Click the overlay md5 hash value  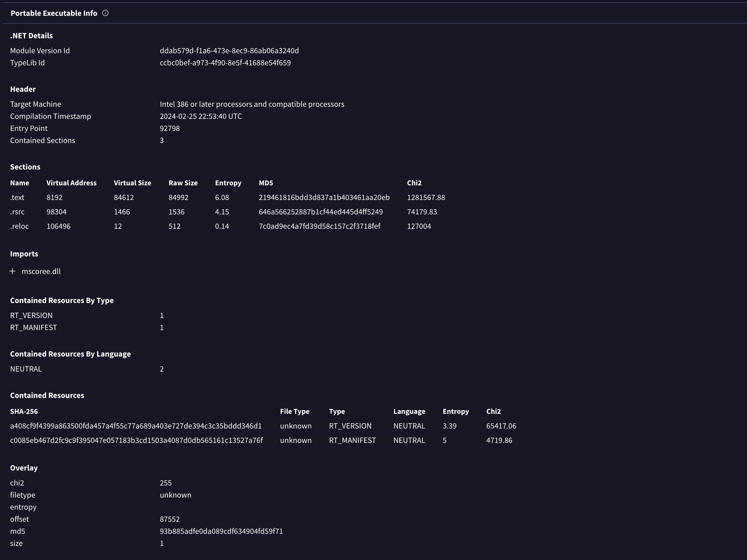(221, 531)
